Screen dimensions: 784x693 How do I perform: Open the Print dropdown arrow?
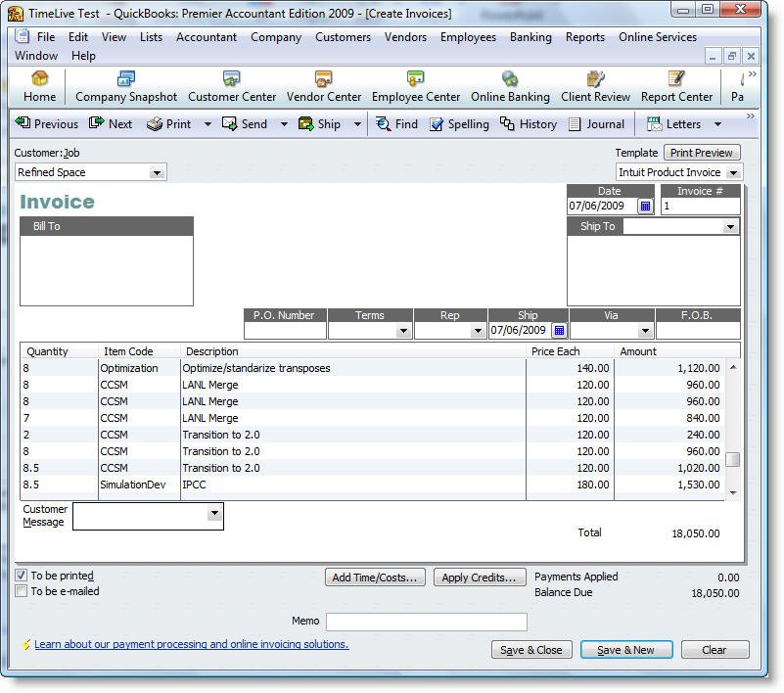click(x=208, y=124)
